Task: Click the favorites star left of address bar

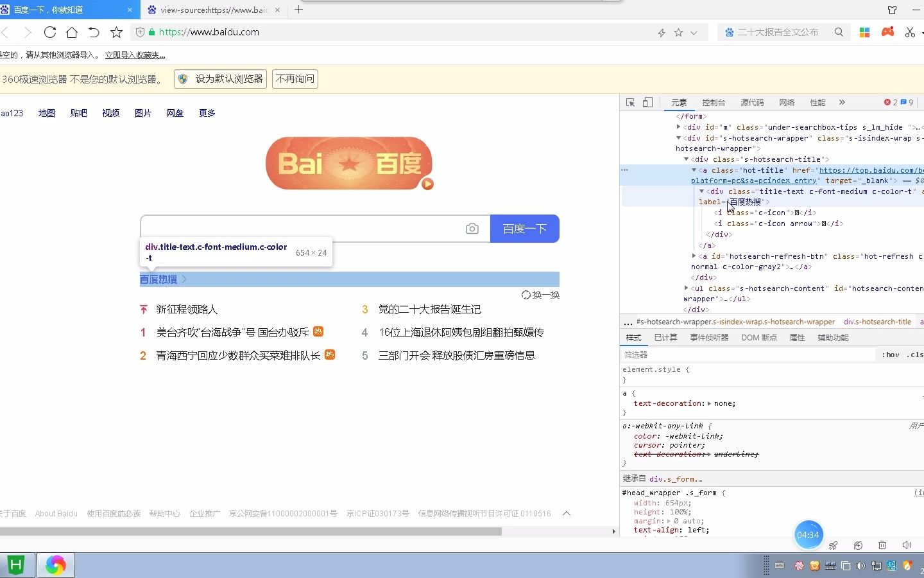Action: pyautogui.click(x=116, y=32)
